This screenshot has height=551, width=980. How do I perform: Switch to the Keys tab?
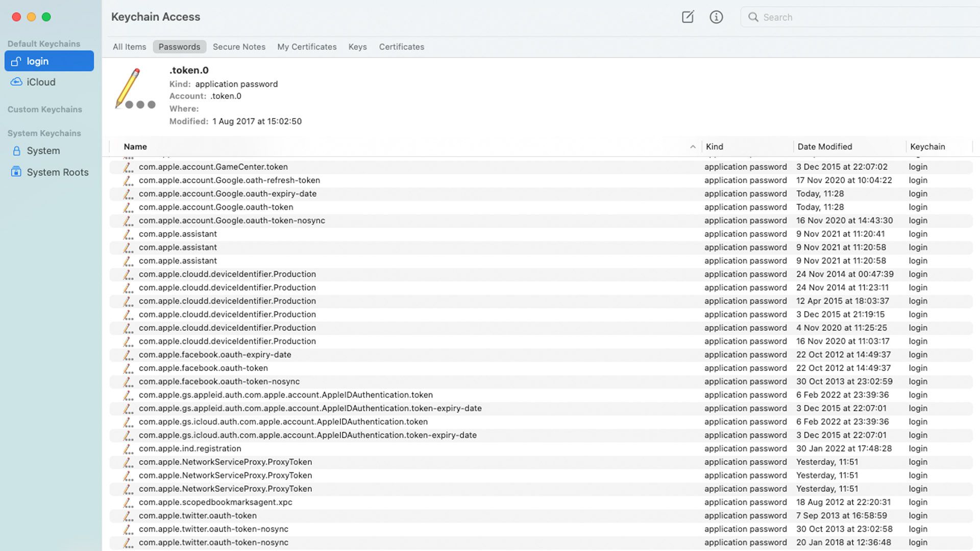coord(357,47)
